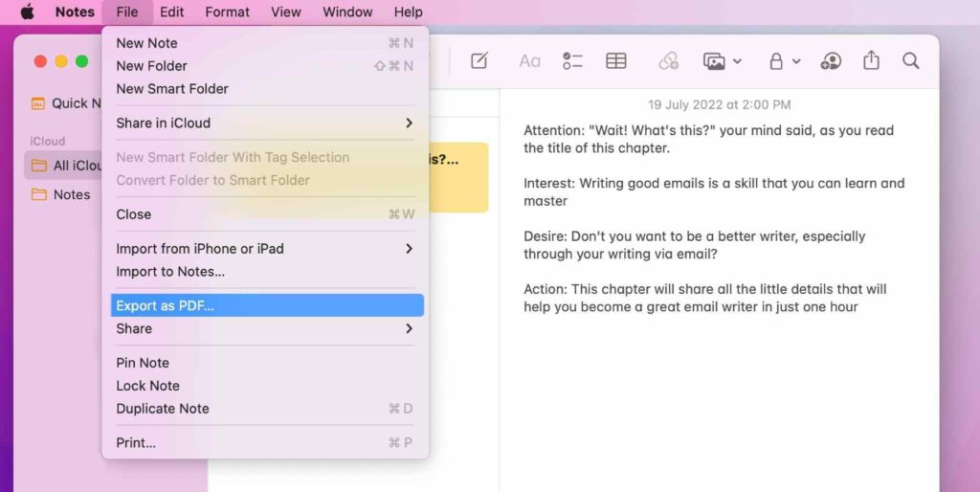Insert a checklist via toolbar icon
This screenshot has width=980, height=492.
point(572,60)
